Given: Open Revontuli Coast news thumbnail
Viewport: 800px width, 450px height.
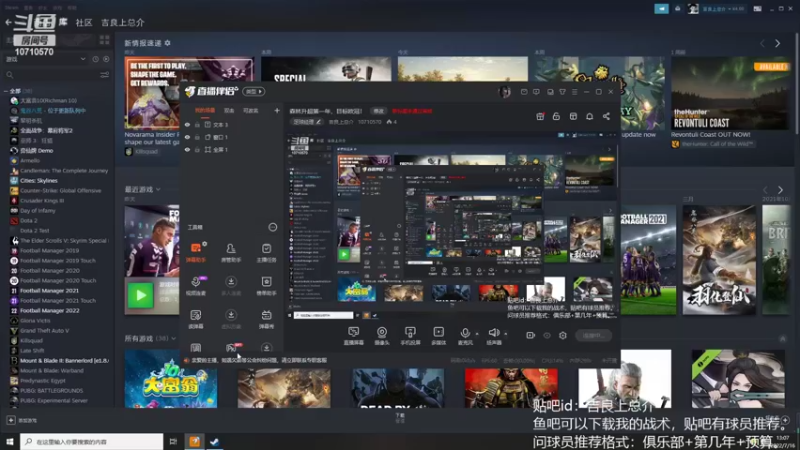Looking at the screenshot, I should [x=731, y=93].
